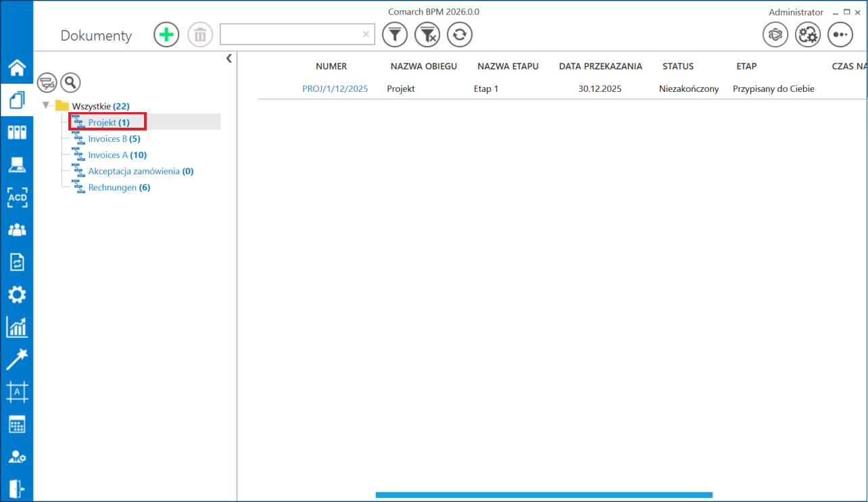Clear filters with the crossed funnel icon
The image size is (868, 502).
click(427, 34)
